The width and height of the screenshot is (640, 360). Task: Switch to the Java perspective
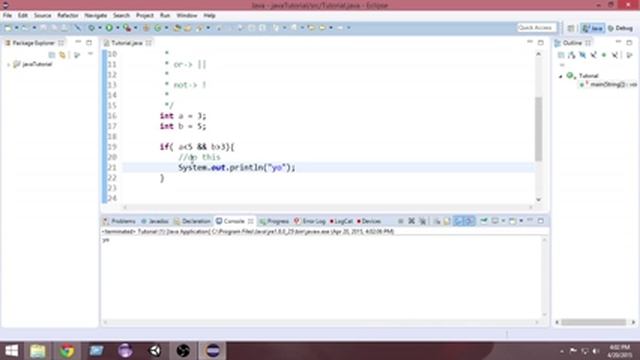click(593, 28)
